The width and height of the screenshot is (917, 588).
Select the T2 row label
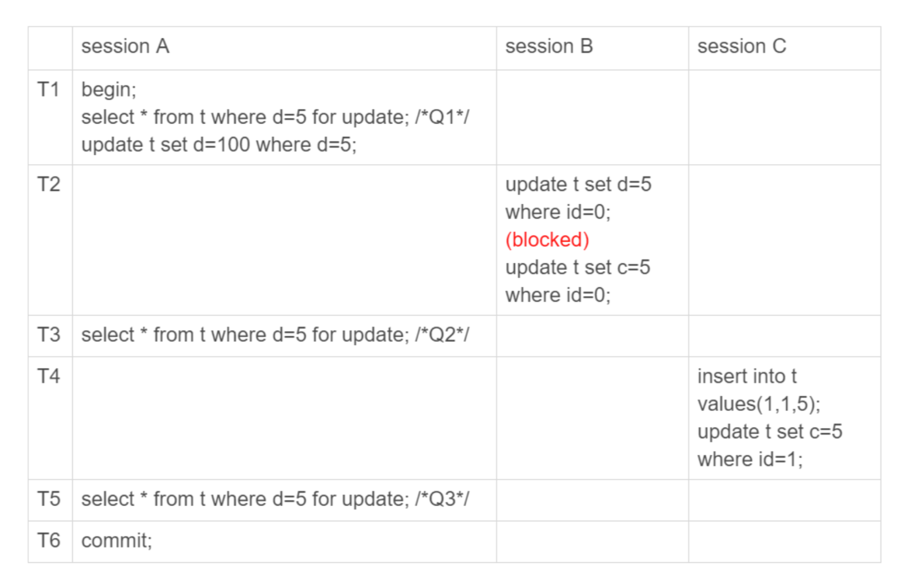48,184
